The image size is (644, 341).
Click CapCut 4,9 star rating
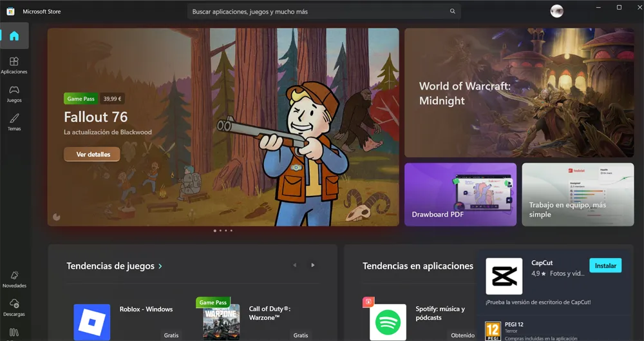tap(538, 273)
